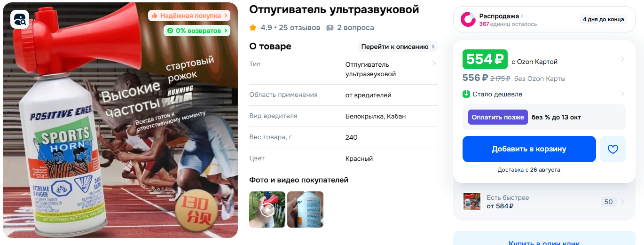The width and height of the screenshot is (644, 245).
Task: Click the gold rating star
Action: tap(253, 28)
